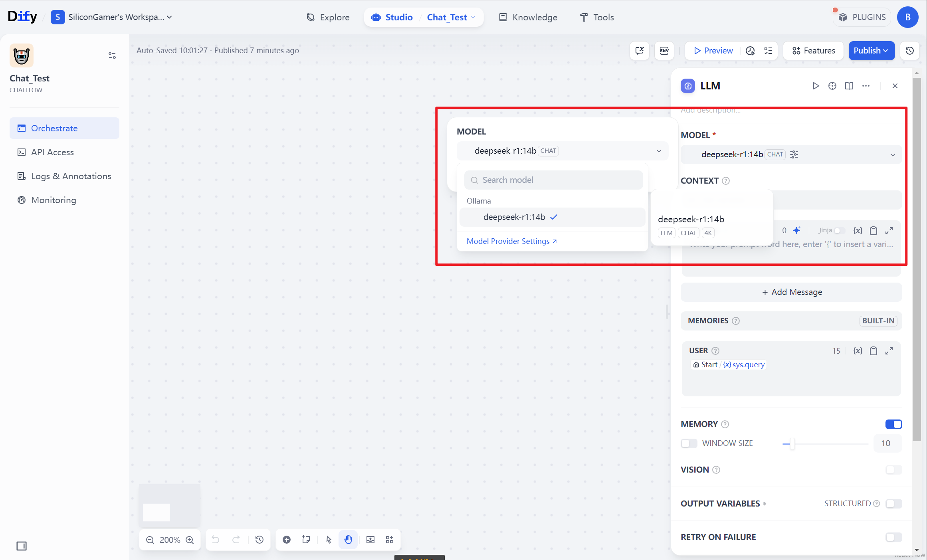
Task: Go to Explore tab
Action: (328, 17)
